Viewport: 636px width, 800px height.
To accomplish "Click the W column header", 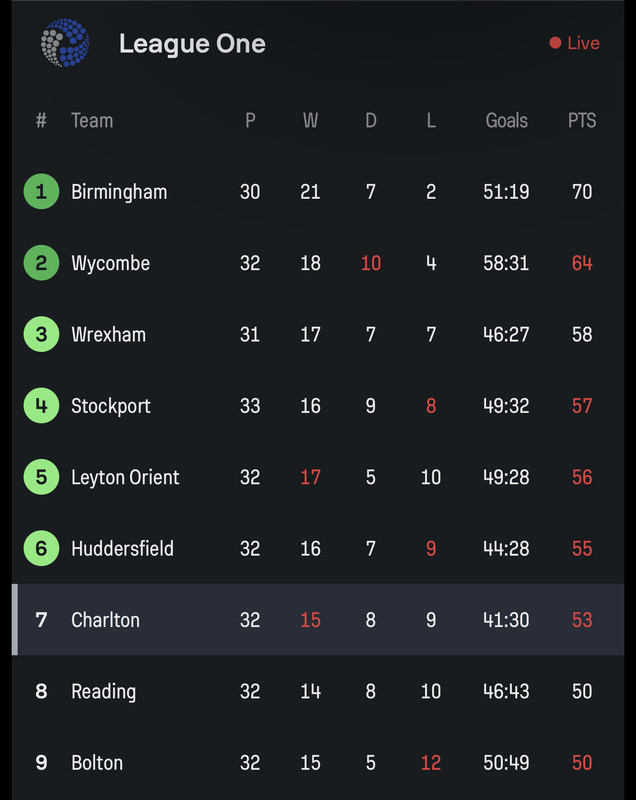I will (x=310, y=121).
